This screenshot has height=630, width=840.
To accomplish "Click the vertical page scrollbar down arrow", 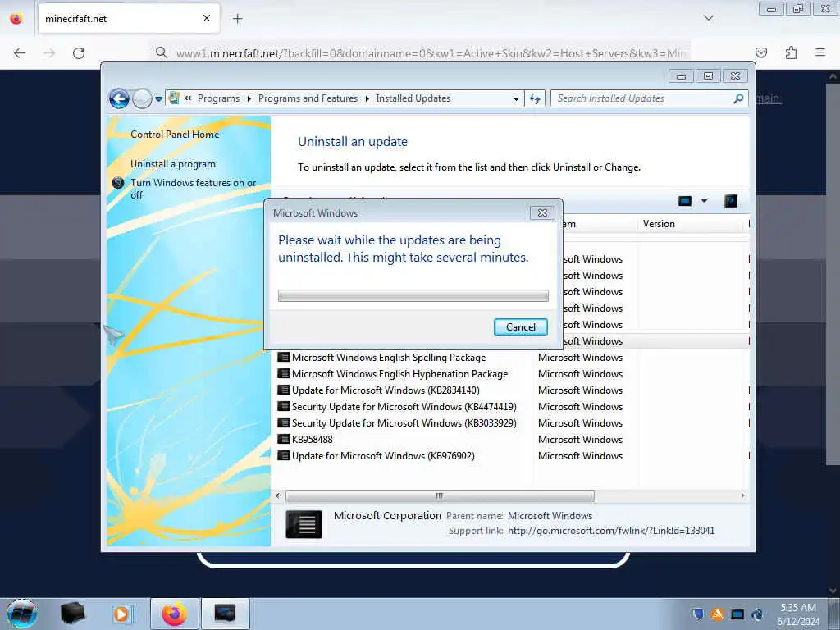I will (833, 591).
